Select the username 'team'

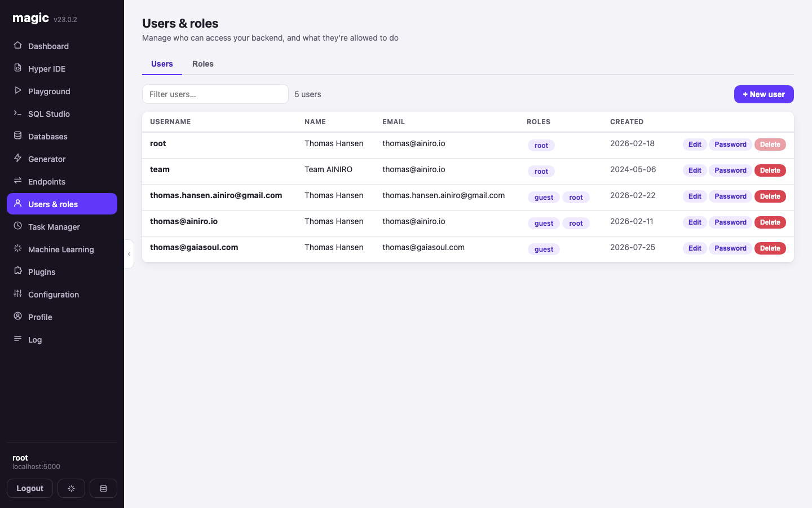(160, 169)
